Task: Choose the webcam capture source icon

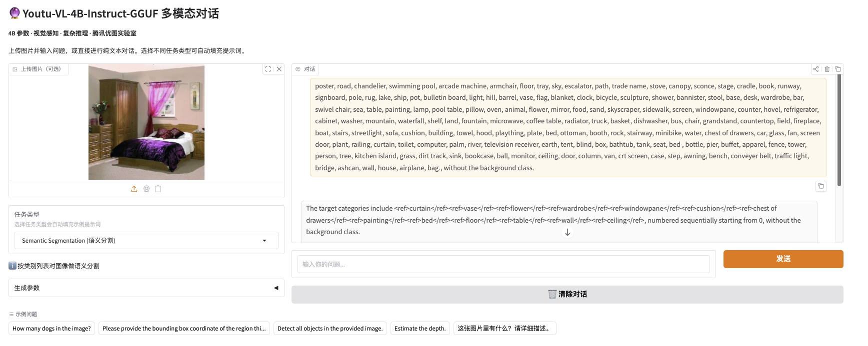Action: click(146, 189)
